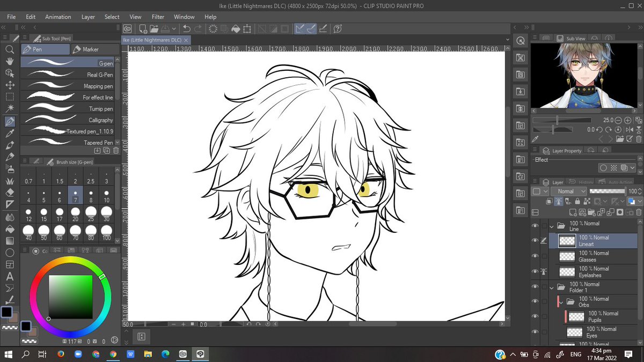This screenshot has width=644, height=362.
Task: Open the Filter menu
Action: point(158,17)
